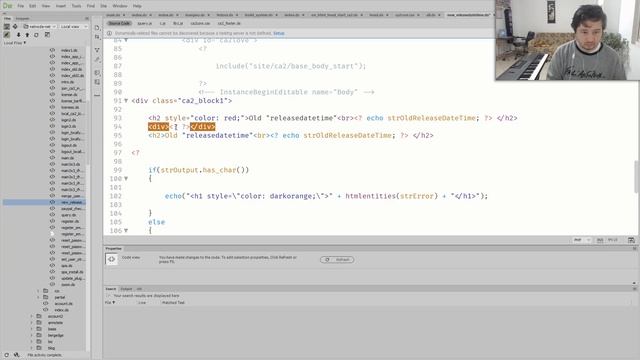Expand the partial folder in file tree

click(38, 297)
